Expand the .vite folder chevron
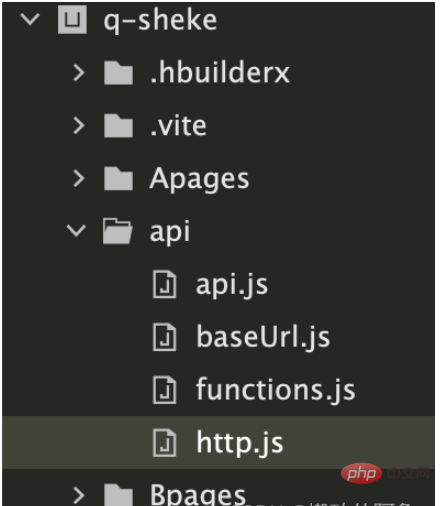 pos(79,125)
